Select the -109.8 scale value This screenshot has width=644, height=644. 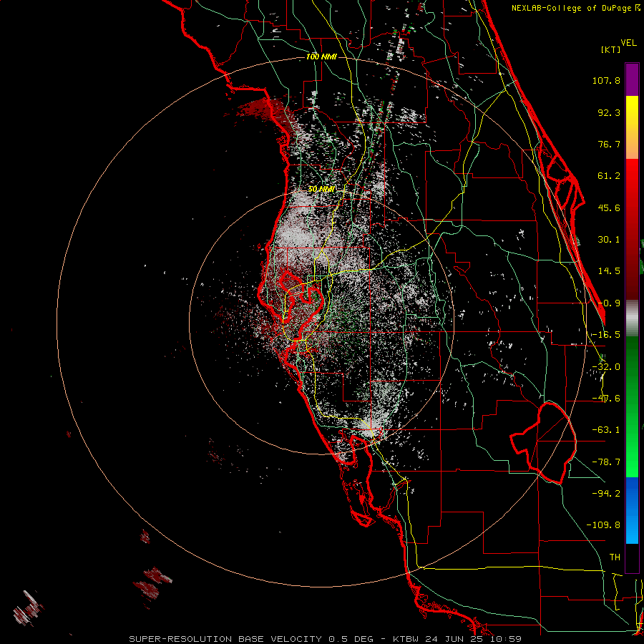click(x=603, y=525)
